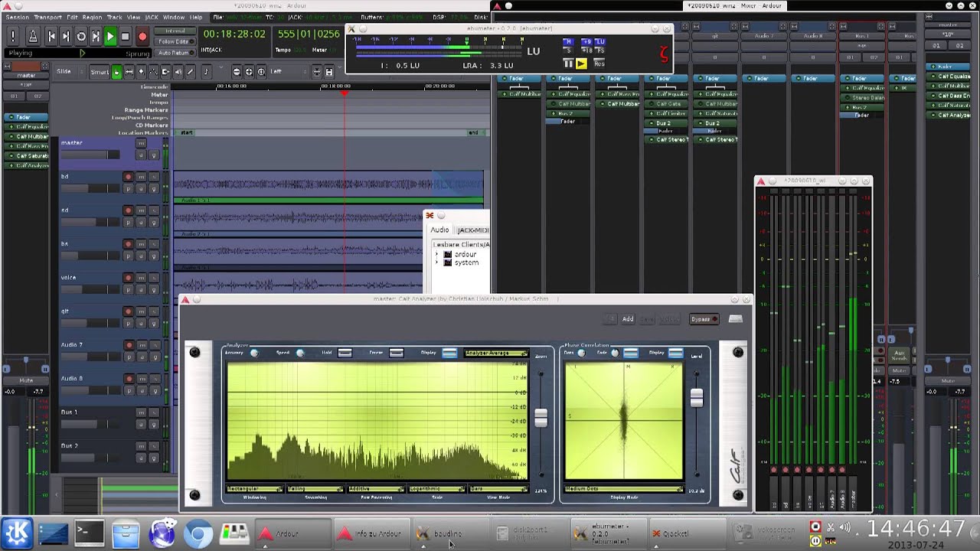Expand the system tree item
This screenshot has width=980, height=551.
(x=436, y=262)
